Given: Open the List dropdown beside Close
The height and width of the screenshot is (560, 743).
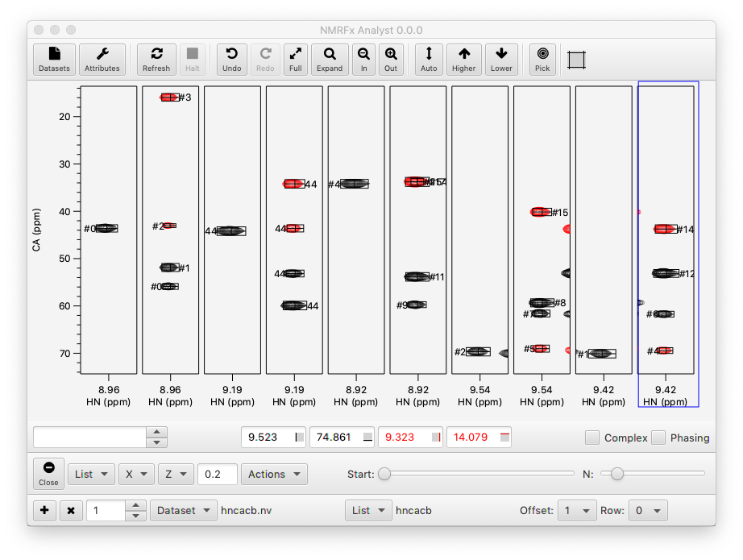Looking at the screenshot, I should (91, 475).
